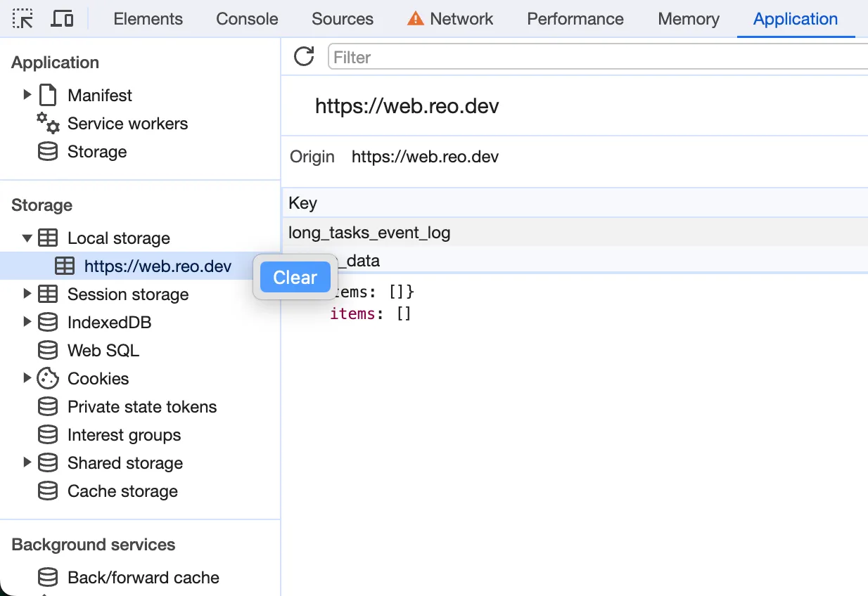Expand the IndexedDB tree arrow

pos(27,322)
